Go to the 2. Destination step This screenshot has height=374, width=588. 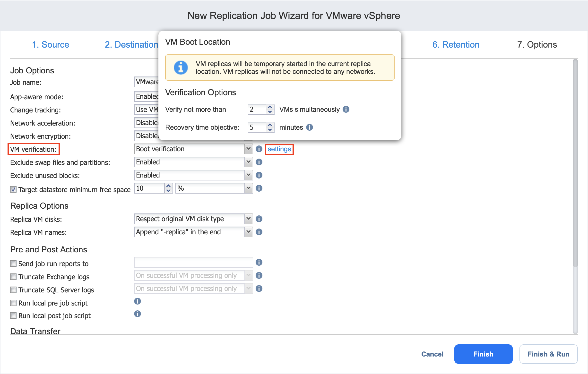(131, 45)
